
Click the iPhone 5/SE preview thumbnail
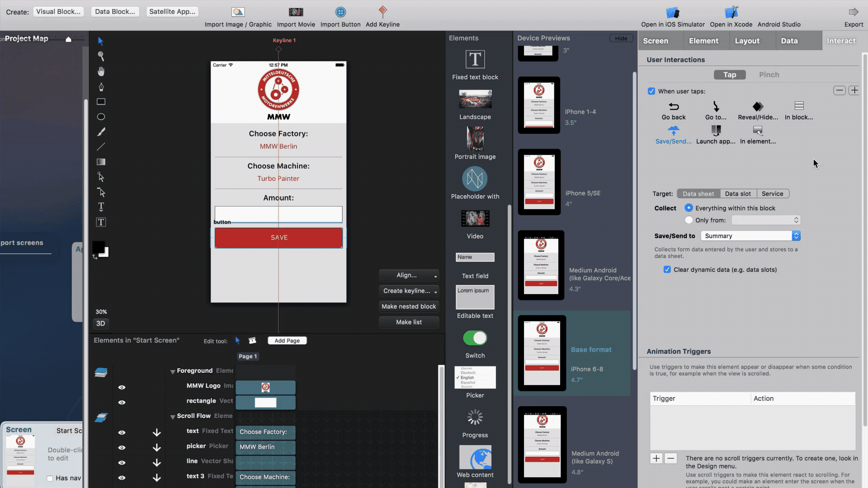tap(540, 181)
